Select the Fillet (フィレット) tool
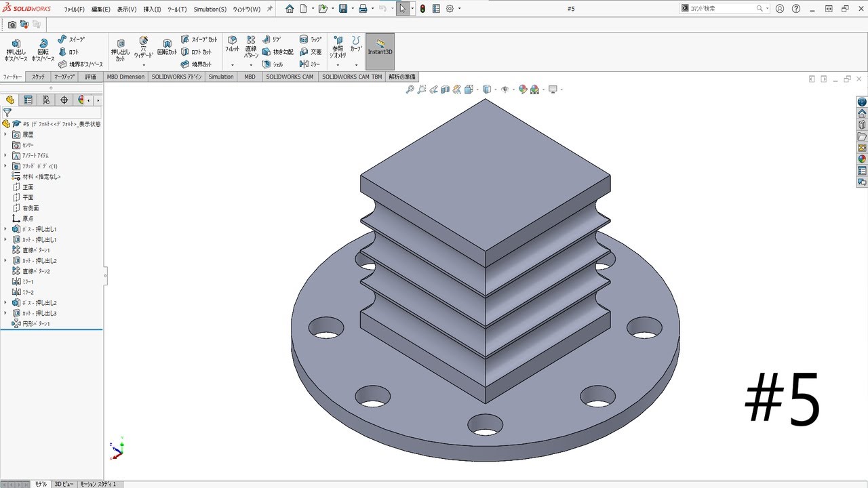The height and width of the screenshot is (488, 868). tap(232, 45)
